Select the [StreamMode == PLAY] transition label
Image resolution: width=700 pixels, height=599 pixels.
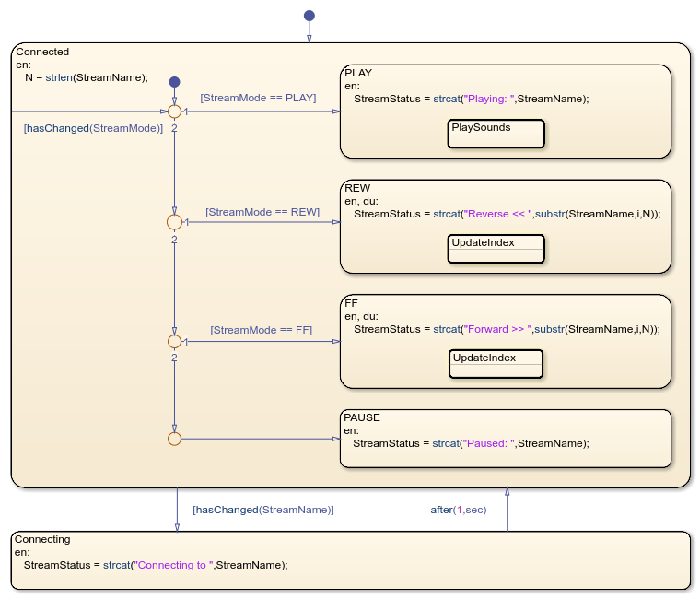coord(258,98)
